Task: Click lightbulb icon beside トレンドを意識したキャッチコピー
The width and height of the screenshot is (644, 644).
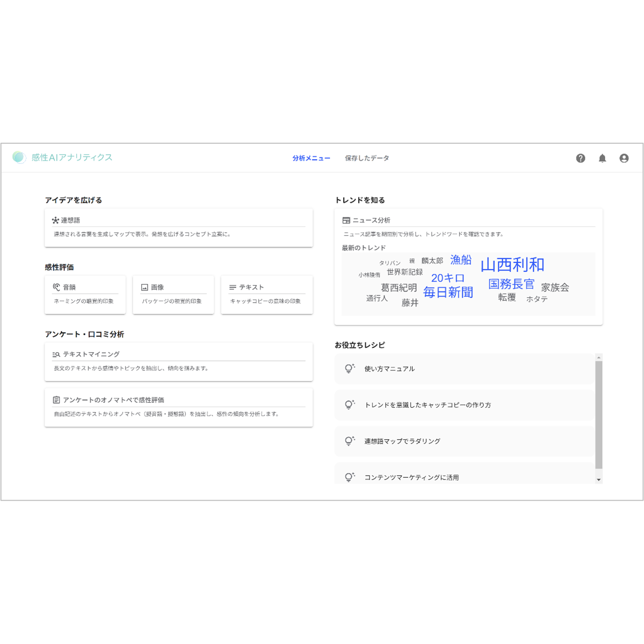Action: [x=350, y=405]
